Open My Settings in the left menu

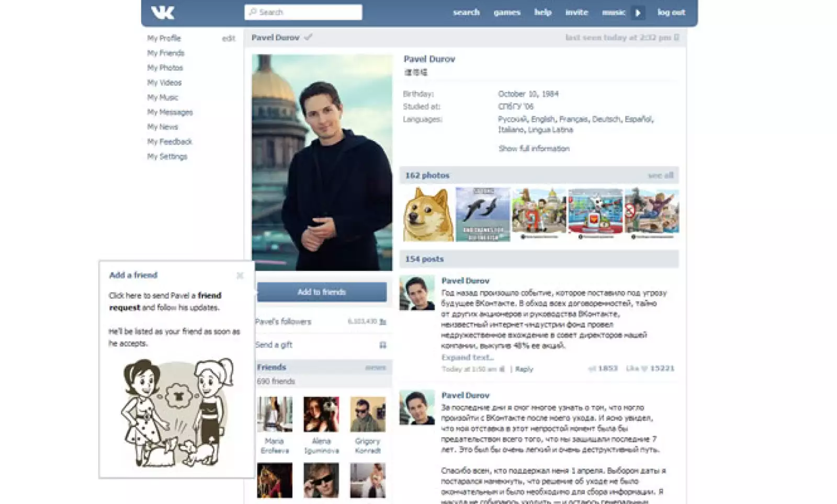(x=166, y=156)
